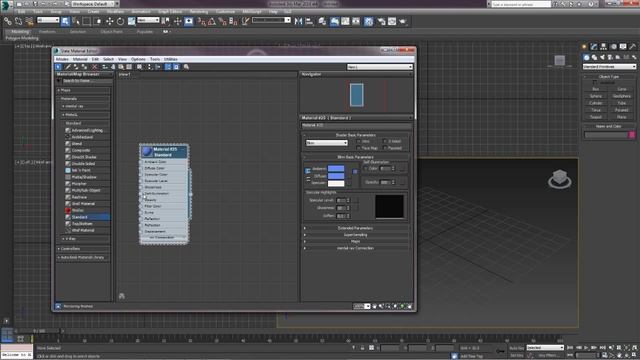Expand the Maps rollout
The height and width of the screenshot is (360, 640).
coord(356,241)
